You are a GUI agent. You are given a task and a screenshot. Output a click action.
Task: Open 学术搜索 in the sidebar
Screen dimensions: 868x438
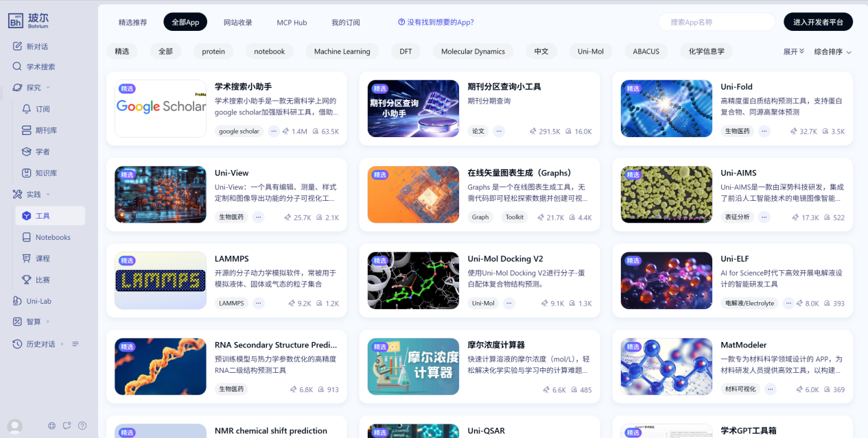point(40,67)
